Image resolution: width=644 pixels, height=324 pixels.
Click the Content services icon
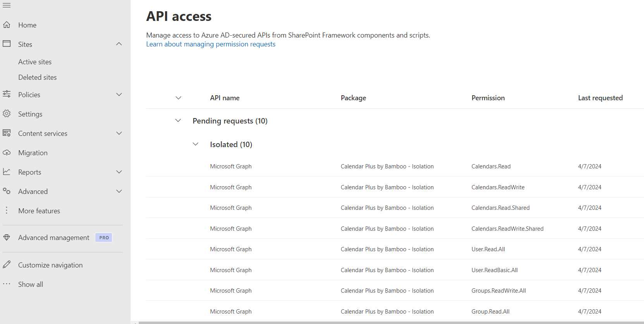7,133
